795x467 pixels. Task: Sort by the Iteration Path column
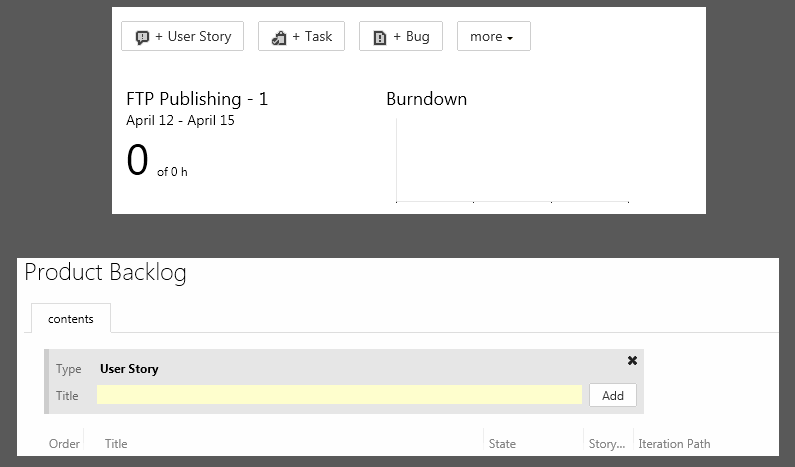(674, 444)
